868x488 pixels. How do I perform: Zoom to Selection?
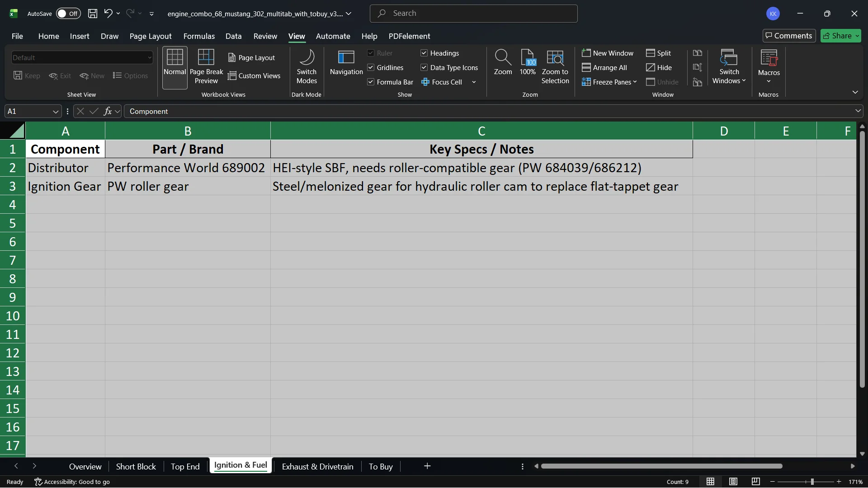pyautogui.click(x=555, y=67)
